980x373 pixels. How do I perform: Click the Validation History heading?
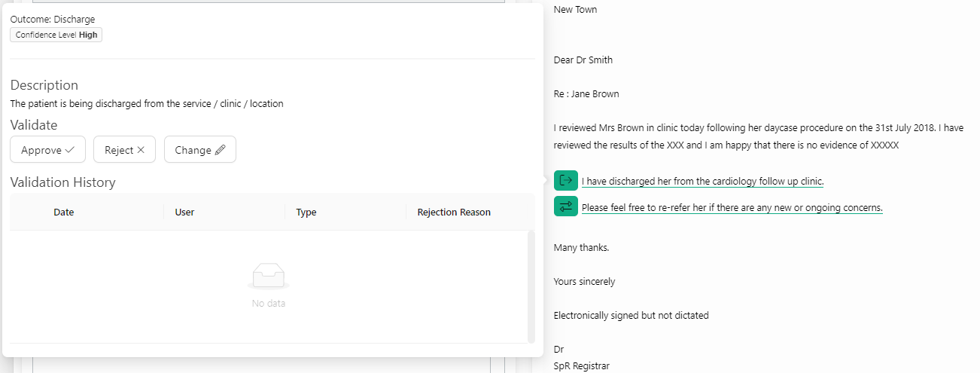click(x=63, y=182)
